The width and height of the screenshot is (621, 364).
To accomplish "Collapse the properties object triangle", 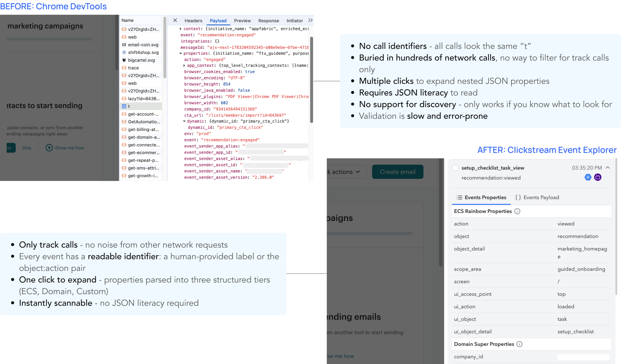I will (x=181, y=54).
